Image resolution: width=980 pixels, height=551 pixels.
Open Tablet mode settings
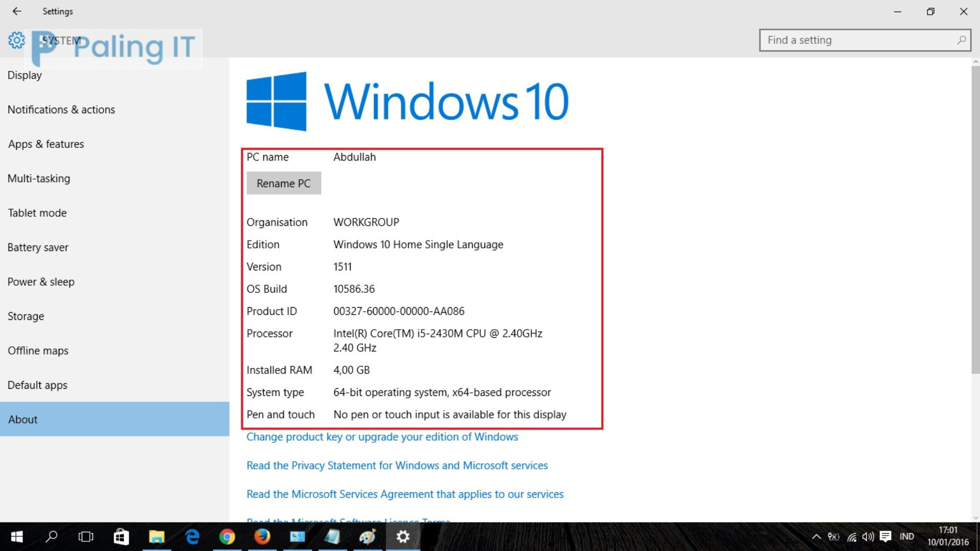click(114, 213)
